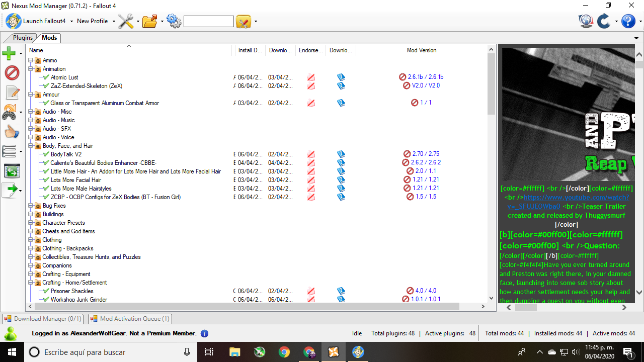Select the Mods tab
The image size is (644, 362).
(x=49, y=38)
